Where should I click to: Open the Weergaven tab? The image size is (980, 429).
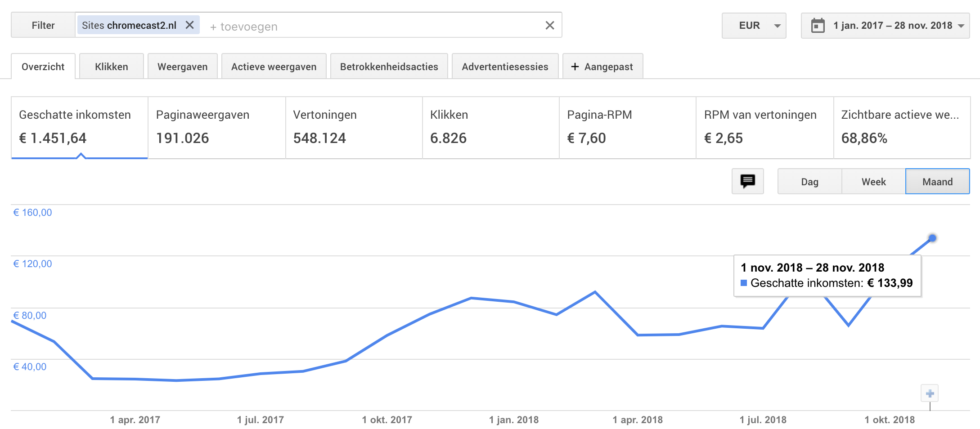[x=183, y=67]
